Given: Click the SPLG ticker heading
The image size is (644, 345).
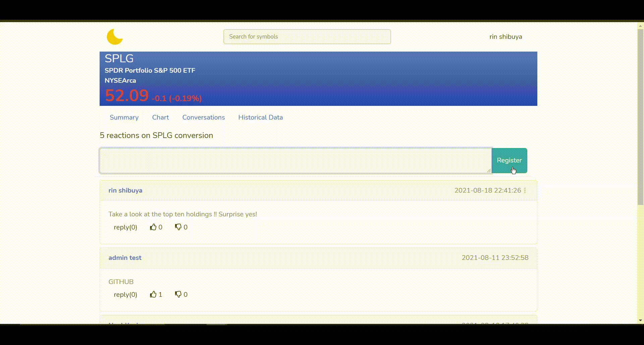Looking at the screenshot, I should coord(119,58).
